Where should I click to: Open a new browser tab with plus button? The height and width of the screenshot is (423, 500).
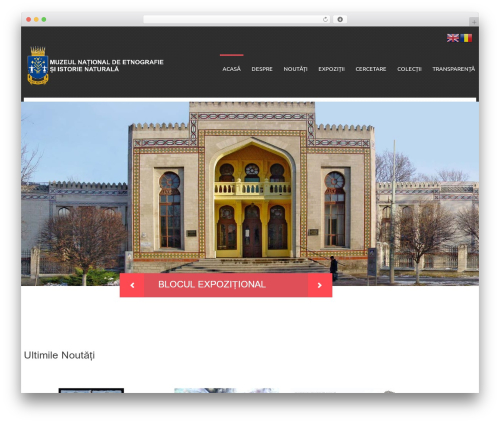[474, 22]
